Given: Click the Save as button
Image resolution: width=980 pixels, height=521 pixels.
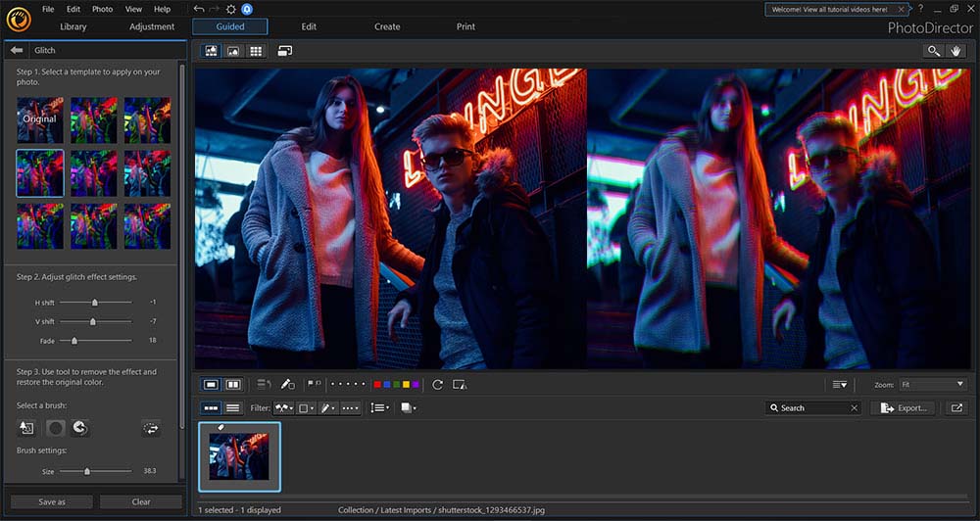Looking at the screenshot, I should click(x=52, y=501).
